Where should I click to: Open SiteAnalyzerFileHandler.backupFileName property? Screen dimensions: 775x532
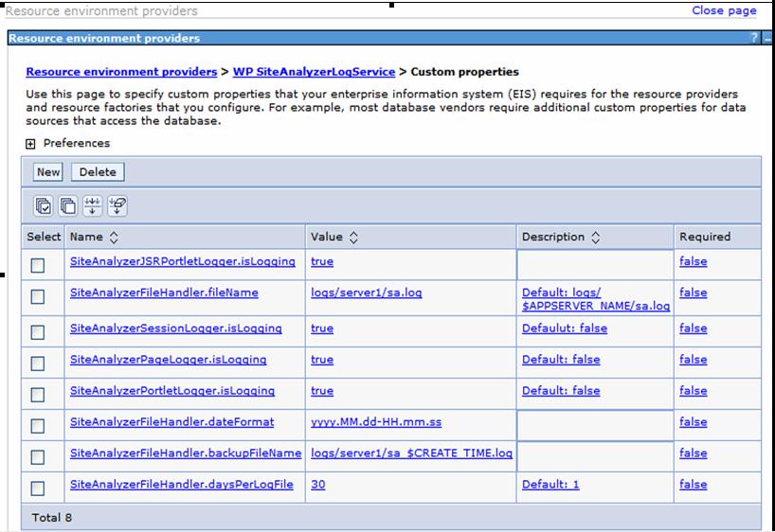click(186, 452)
